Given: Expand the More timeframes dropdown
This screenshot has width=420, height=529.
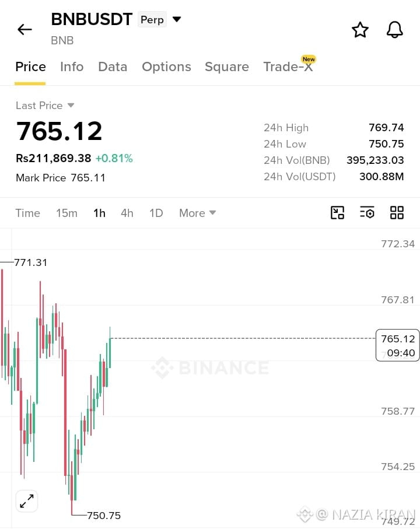Looking at the screenshot, I should tap(197, 213).
